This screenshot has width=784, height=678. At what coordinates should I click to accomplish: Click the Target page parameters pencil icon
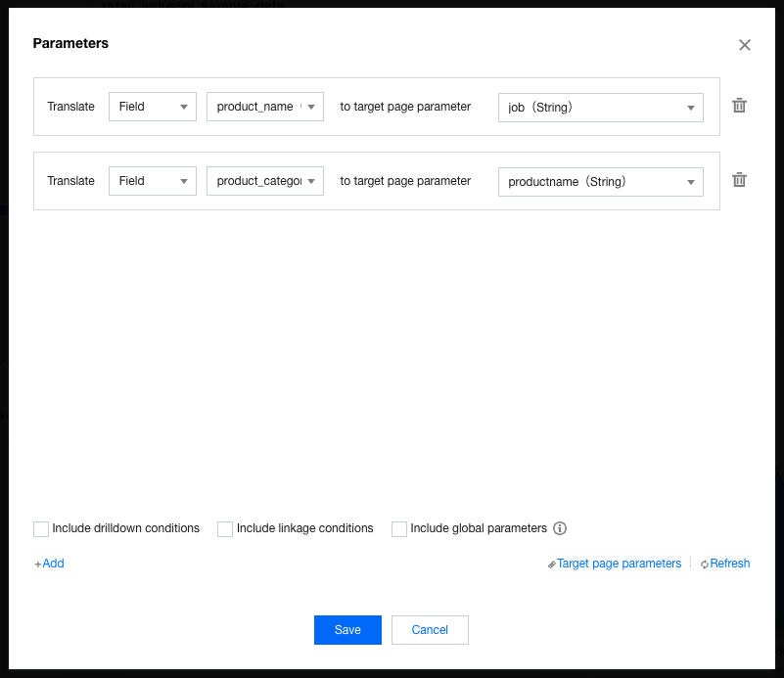[552, 565]
